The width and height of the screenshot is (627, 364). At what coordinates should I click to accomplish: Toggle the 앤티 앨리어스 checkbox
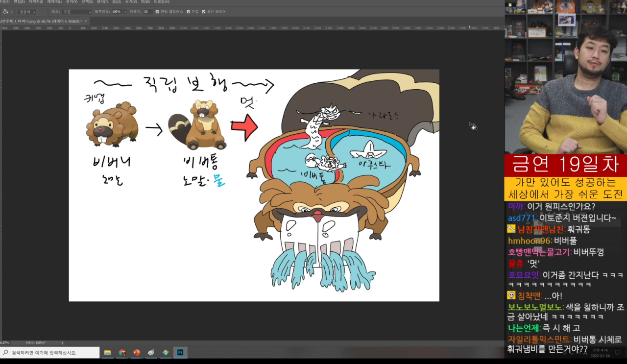pos(157,11)
